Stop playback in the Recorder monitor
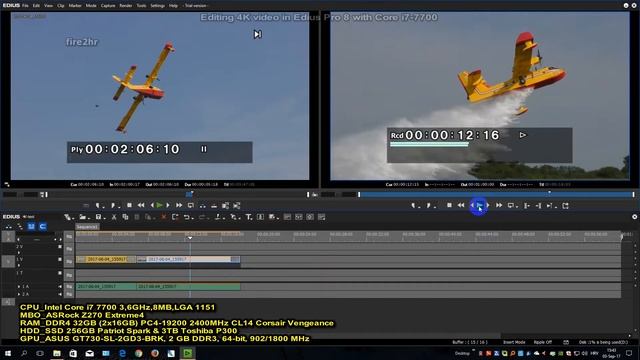The width and height of the screenshot is (640, 360). pos(449,205)
